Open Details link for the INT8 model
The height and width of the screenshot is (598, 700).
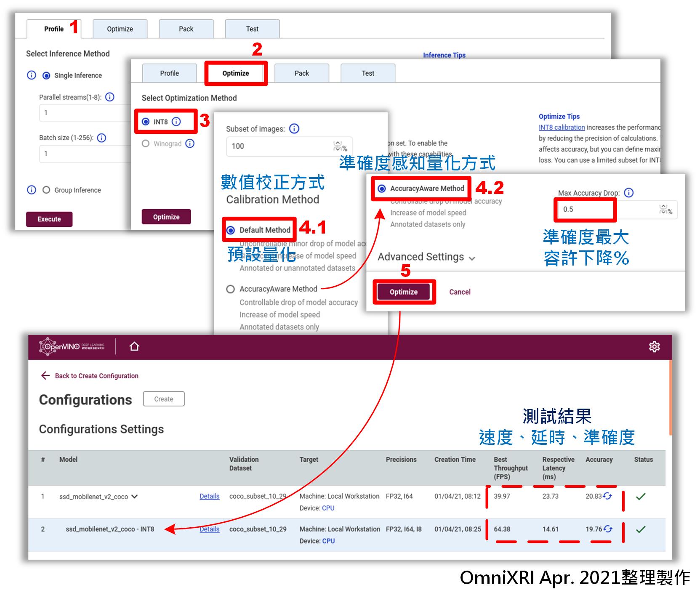pyautogui.click(x=210, y=529)
